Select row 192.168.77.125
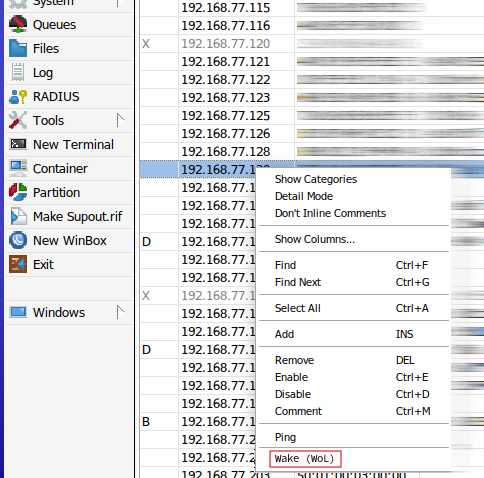 [312, 116]
